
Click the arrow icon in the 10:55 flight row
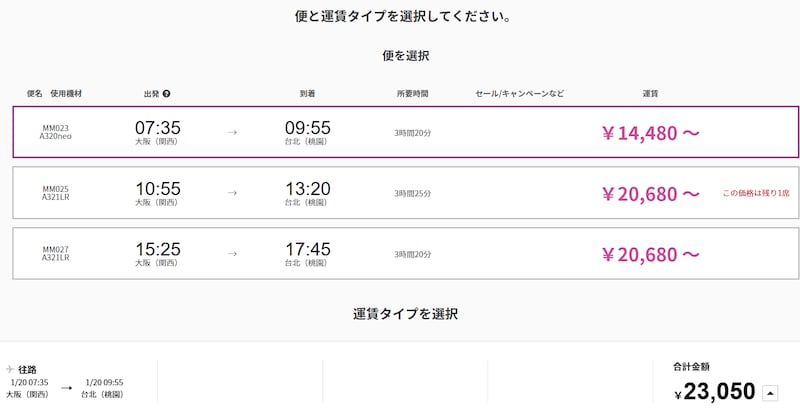(232, 193)
